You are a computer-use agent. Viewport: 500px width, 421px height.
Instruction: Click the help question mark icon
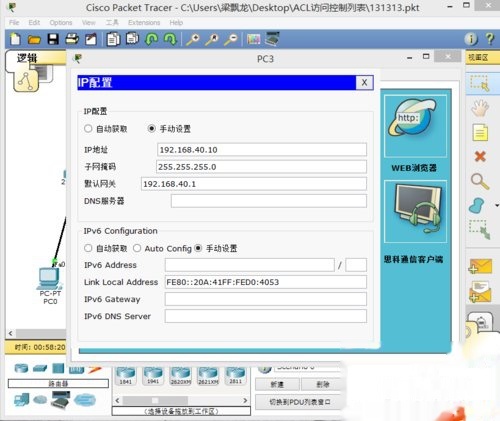(490, 39)
